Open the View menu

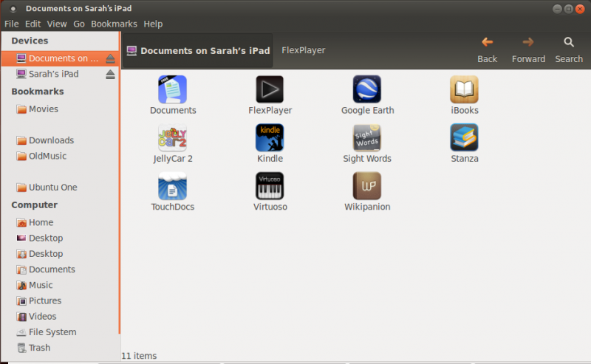click(57, 24)
